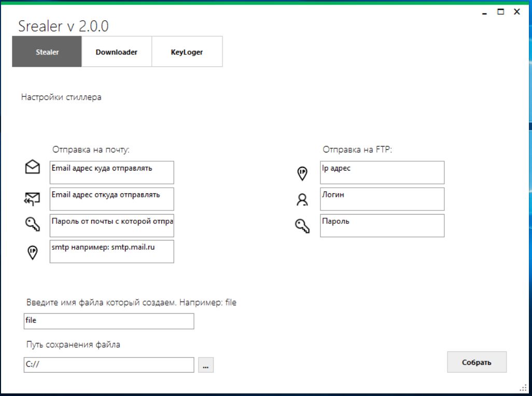Image resolution: width=532 pixels, height=396 pixels.
Task: Click the "..." browse button next to path
Action: [205, 365]
